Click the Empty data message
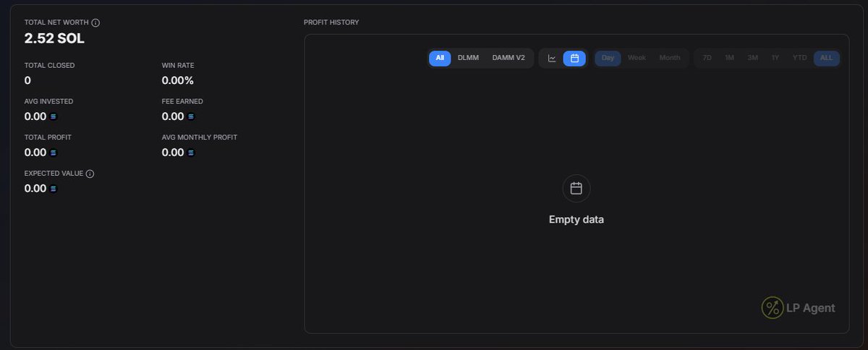The image size is (868, 350). pyautogui.click(x=576, y=220)
